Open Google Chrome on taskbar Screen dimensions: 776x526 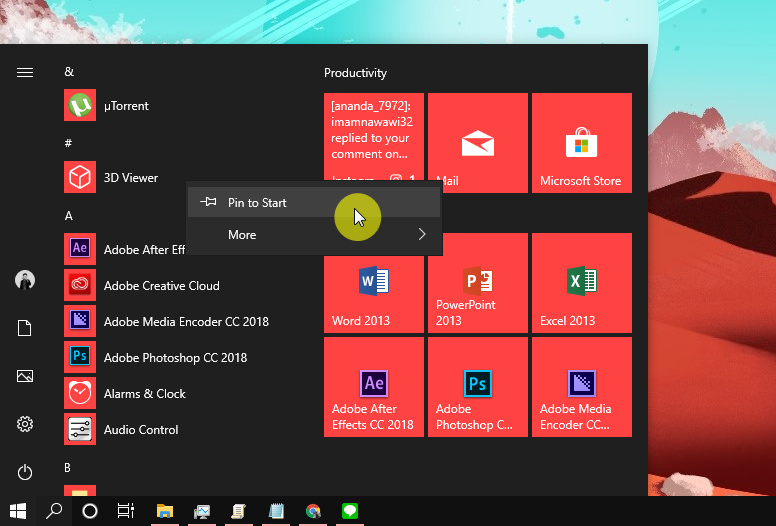tap(313, 511)
